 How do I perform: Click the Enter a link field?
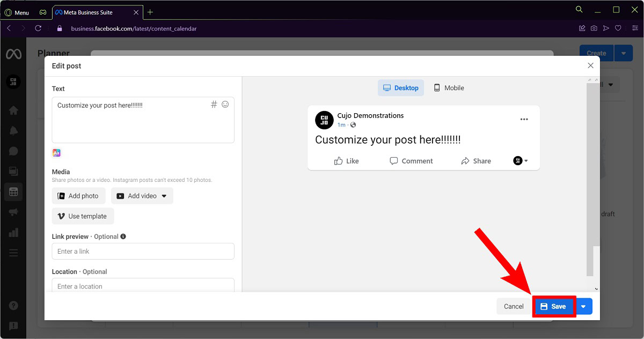(143, 252)
